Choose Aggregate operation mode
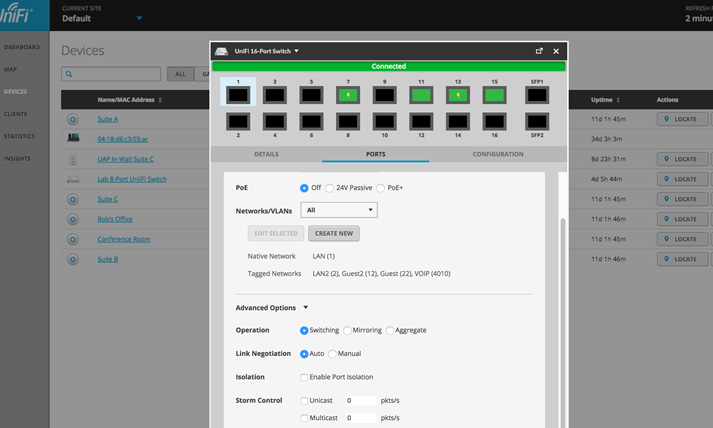713x428 pixels. click(x=390, y=331)
